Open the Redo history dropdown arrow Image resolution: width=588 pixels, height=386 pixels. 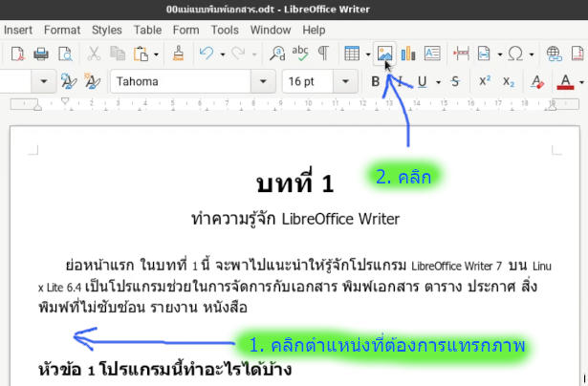tap(254, 54)
